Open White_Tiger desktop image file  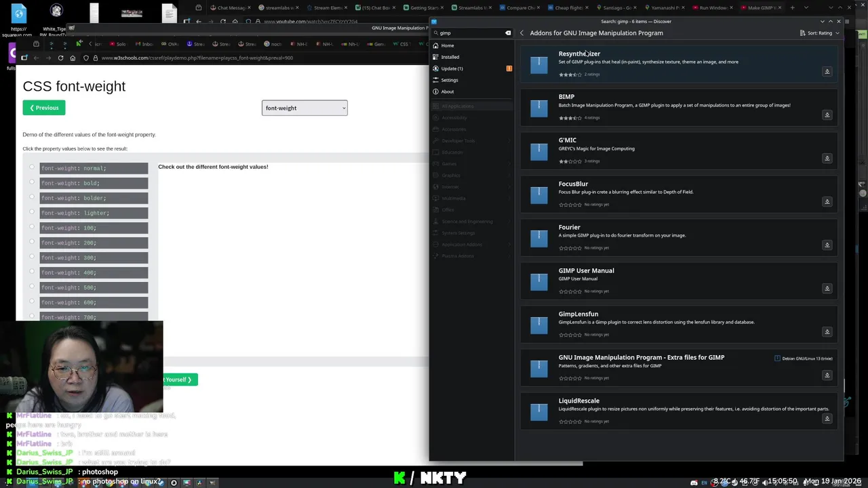click(56, 19)
